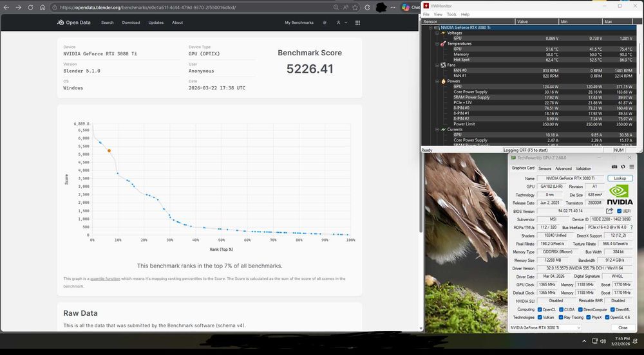Collapse Voltages node in HWMonitor
This screenshot has width=644, height=355.
[437, 33]
